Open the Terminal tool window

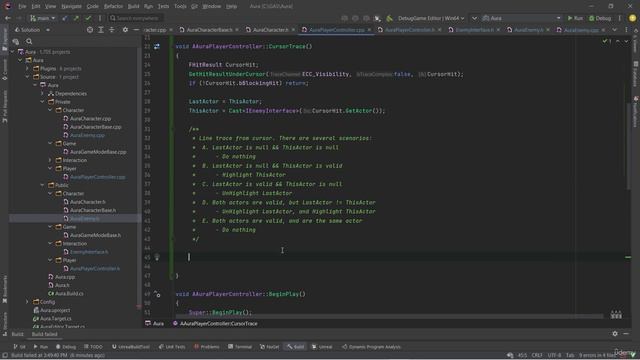240,347
